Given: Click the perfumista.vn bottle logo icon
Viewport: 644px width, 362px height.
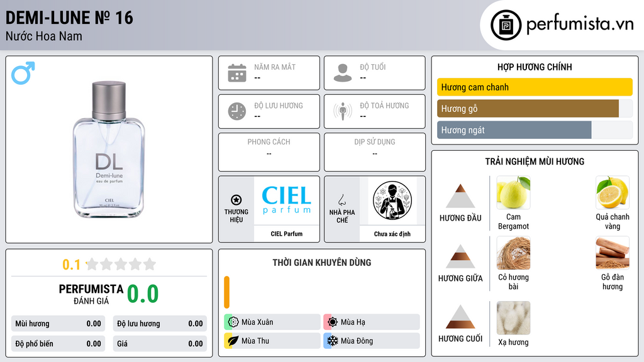Looking at the screenshot, I should [x=506, y=25].
